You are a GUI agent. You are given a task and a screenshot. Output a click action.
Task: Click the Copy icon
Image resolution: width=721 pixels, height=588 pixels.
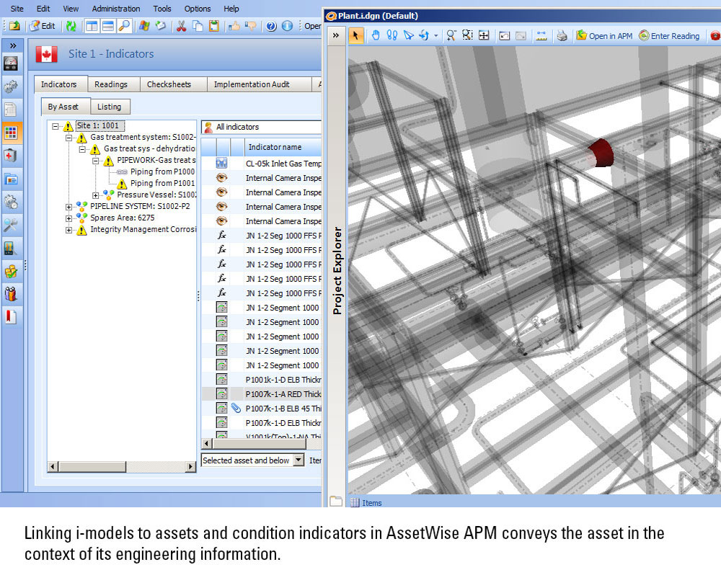pyautogui.click(x=198, y=26)
